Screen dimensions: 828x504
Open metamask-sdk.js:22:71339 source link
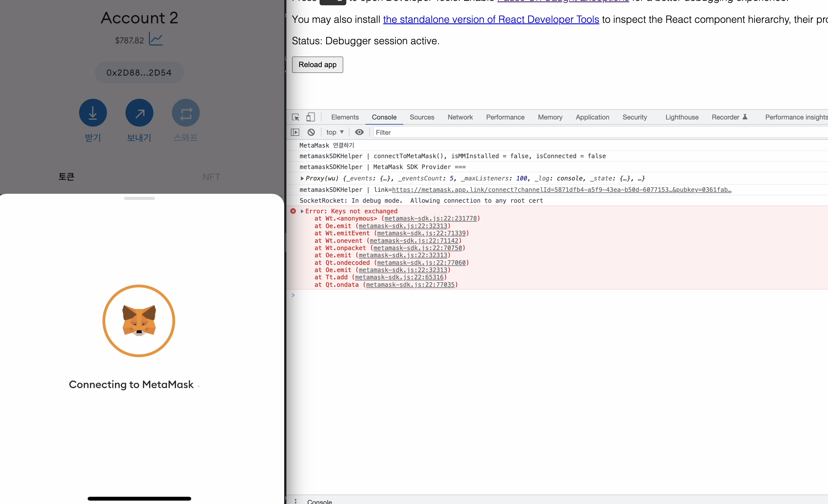click(422, 233)
